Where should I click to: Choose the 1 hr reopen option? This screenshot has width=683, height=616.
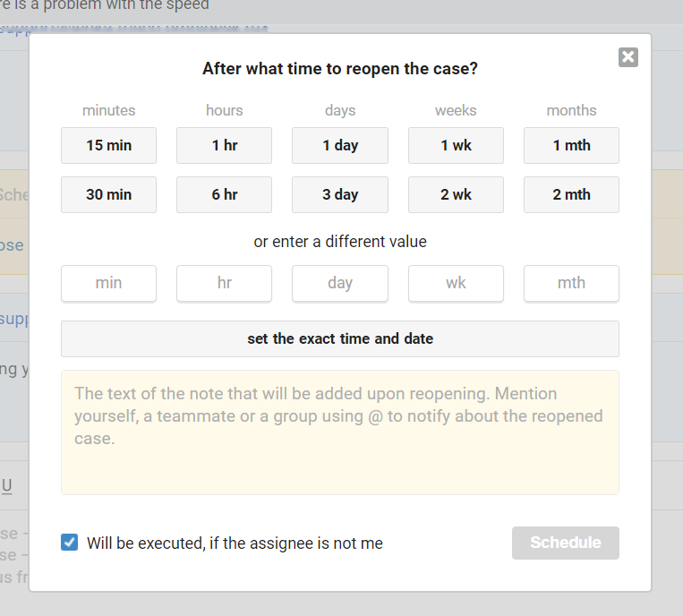point(224,145)
